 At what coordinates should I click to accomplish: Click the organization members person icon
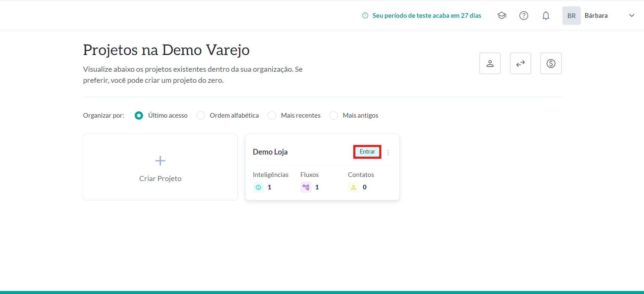(490, 63)
